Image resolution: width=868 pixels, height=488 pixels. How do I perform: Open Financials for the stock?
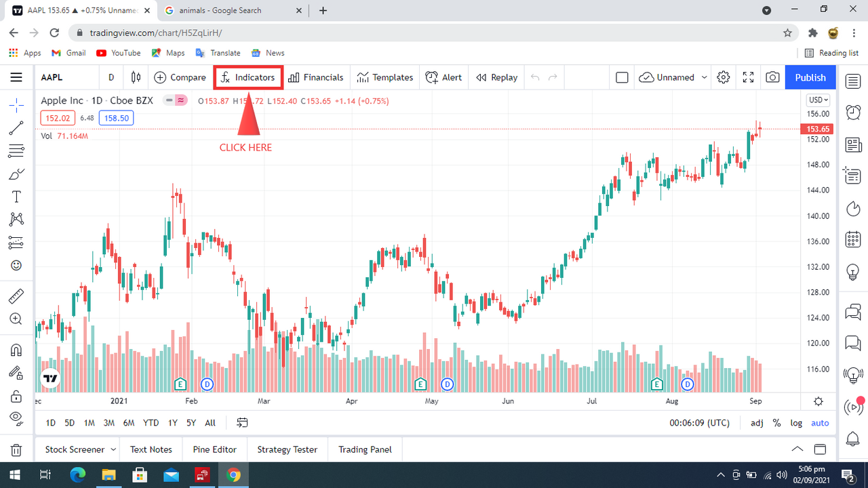316,77
